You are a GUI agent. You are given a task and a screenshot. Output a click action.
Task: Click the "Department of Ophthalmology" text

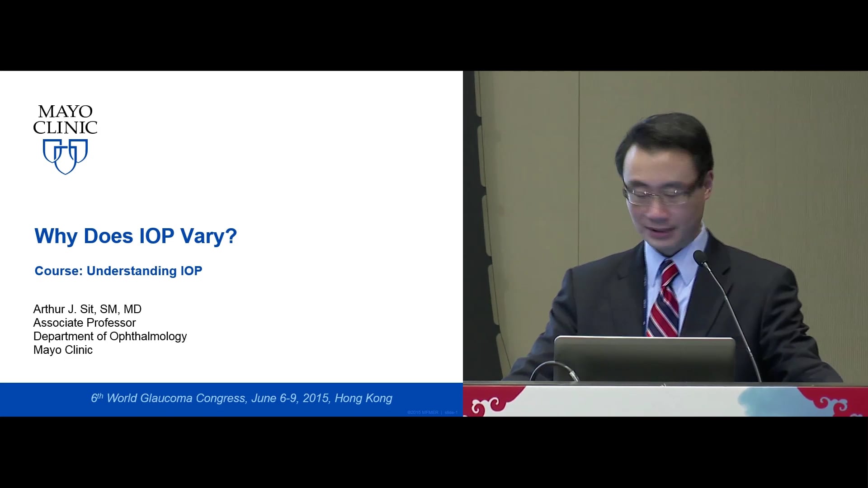point(110,336)
